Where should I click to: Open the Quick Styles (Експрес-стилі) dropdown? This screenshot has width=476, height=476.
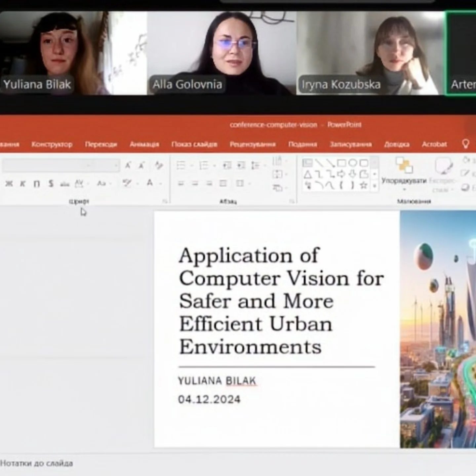tap(443, 175)
